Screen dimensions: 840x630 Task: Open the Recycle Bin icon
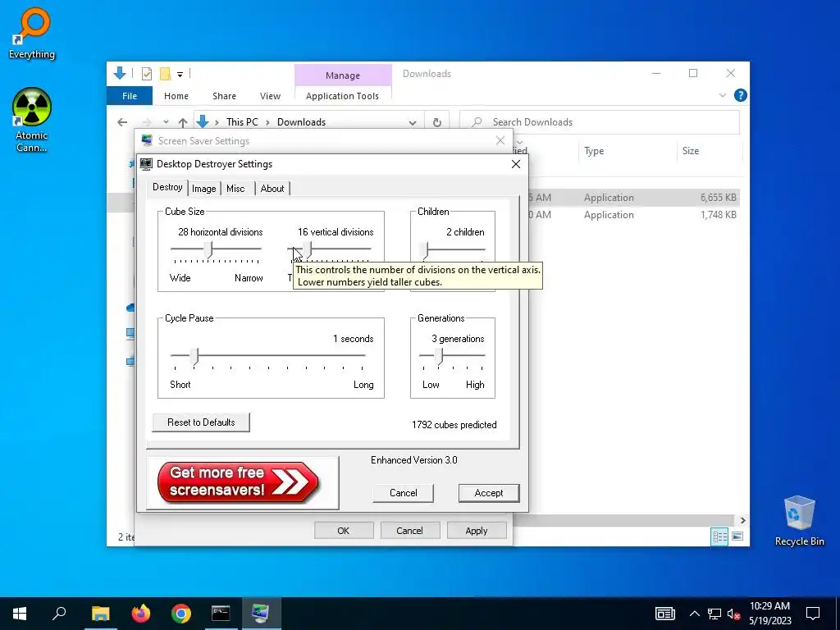pyautogui.click(x=799, y=521)
